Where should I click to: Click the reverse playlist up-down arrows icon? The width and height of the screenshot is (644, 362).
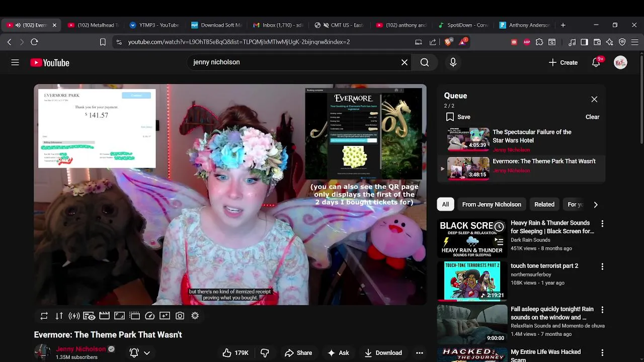[x=59, y=316]
